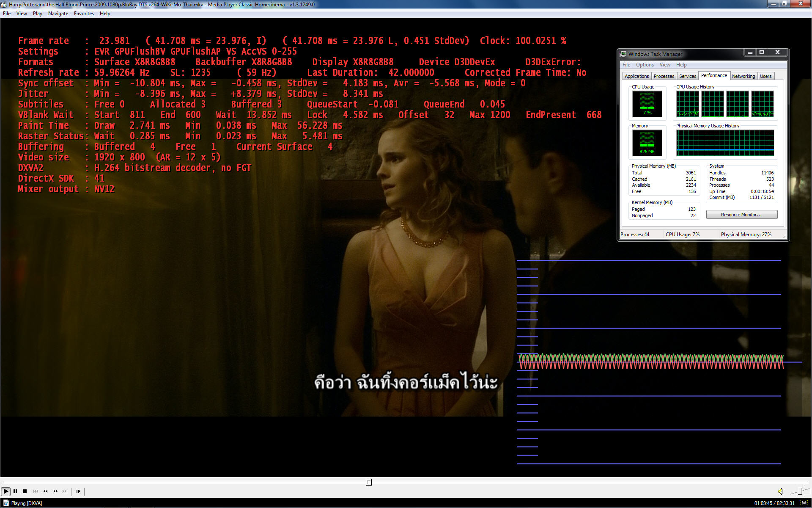
Task: Open the Services tab in Task Manager
Action: (x=687, y=76)
